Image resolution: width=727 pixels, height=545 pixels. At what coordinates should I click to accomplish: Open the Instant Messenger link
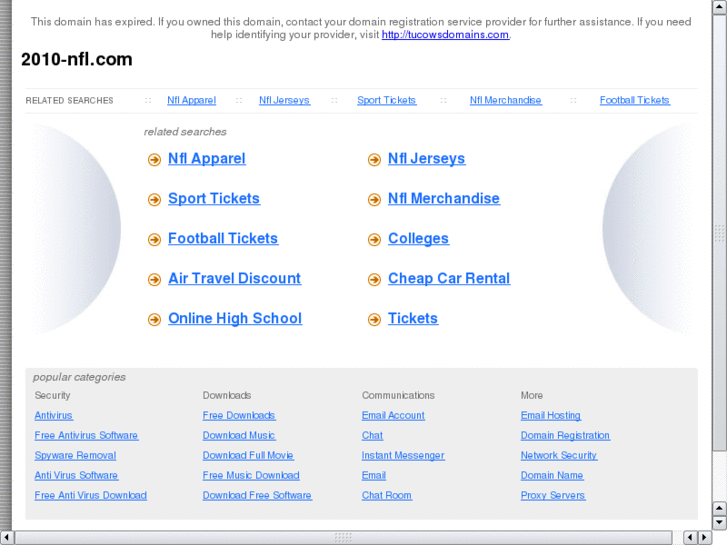coord(403,455)
